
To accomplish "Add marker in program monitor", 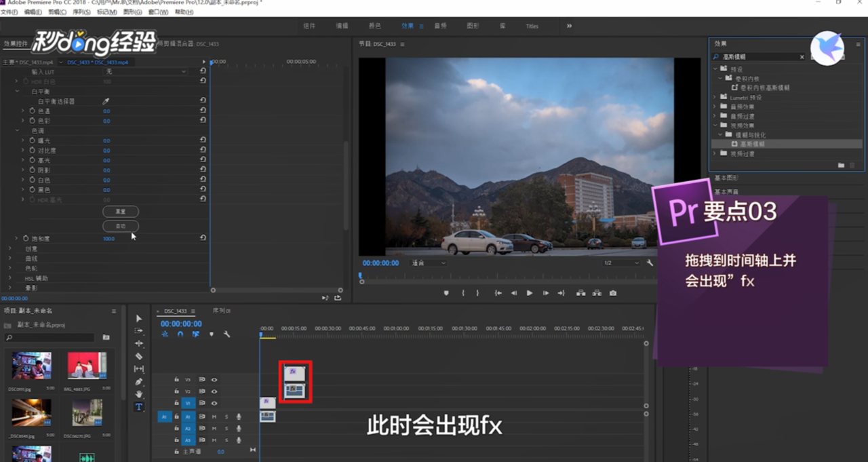I will click(x=446, y=293).
